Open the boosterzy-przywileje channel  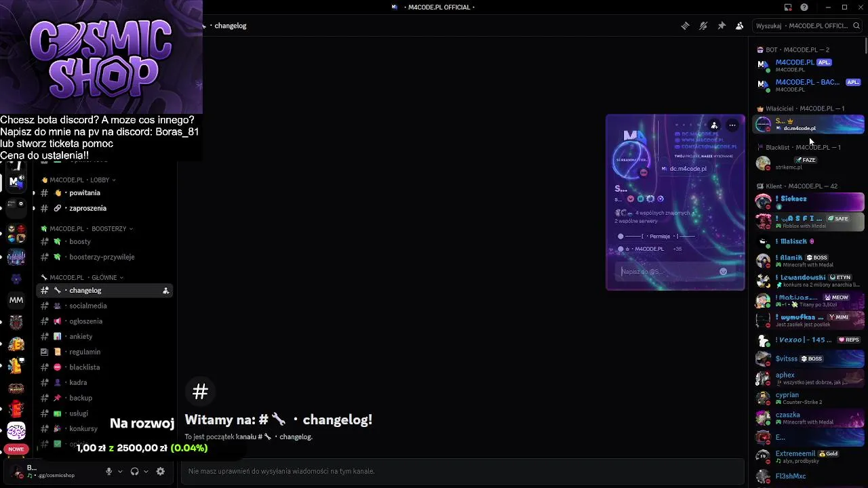pos(105,257)
